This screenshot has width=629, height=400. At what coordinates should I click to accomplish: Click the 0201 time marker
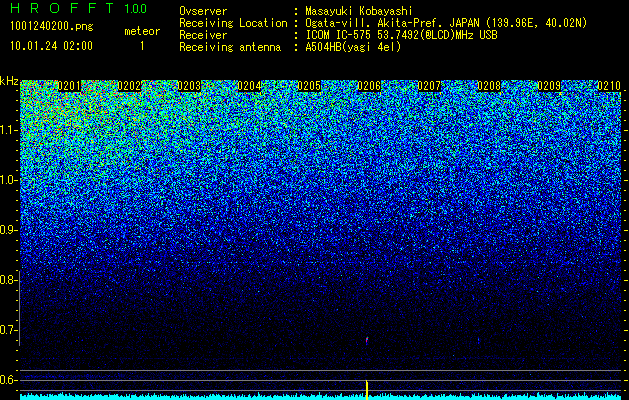(x=69, y=86)
